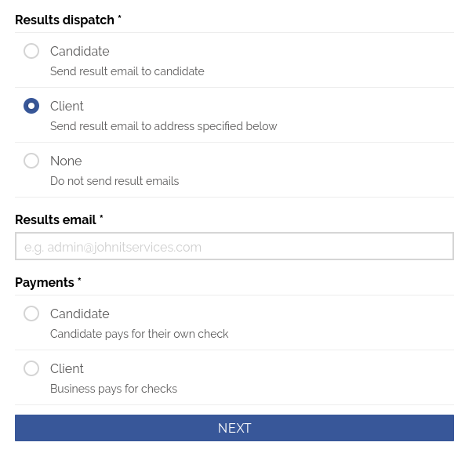Click the "Results email" field label
The height and width of the screenshot is (464, 476).
(56, 219)
